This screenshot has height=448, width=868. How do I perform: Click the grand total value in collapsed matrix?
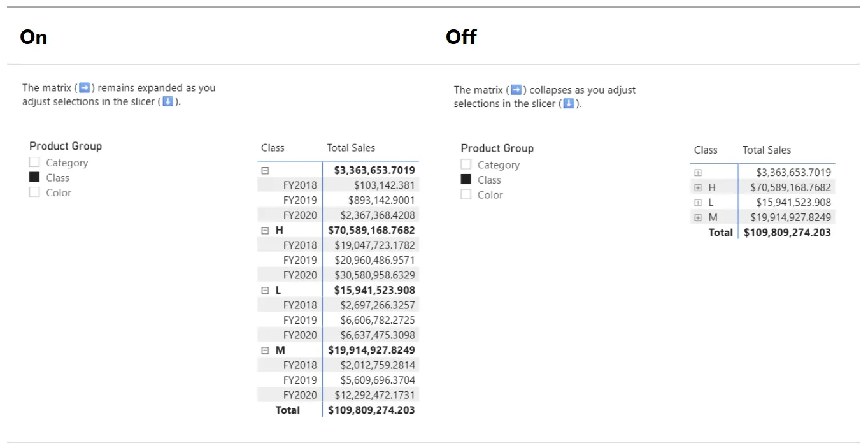pyautogui.click(x=787, y=233)
